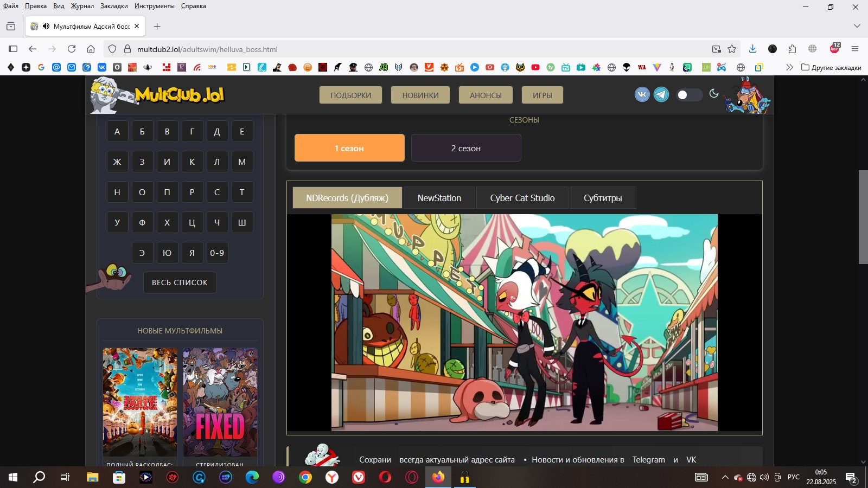Show more bookmarks with double chevron

pyautogui.click(x=789, y=67)
